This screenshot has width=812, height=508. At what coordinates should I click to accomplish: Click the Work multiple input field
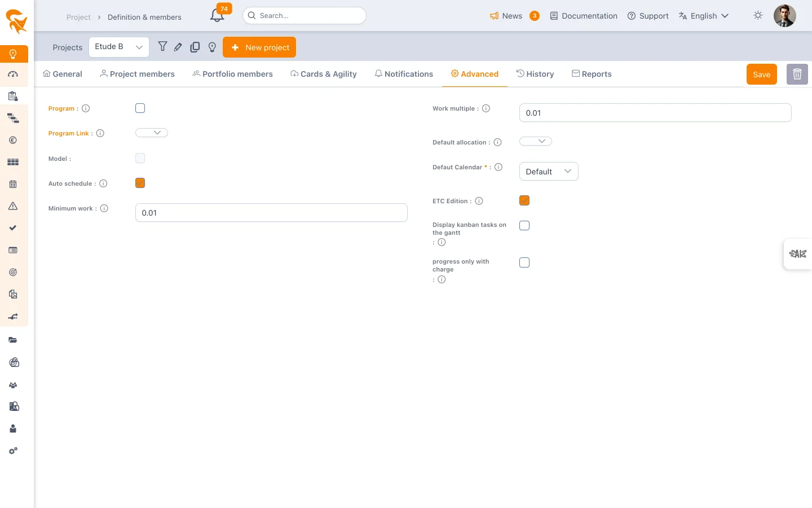click(655, 113)
